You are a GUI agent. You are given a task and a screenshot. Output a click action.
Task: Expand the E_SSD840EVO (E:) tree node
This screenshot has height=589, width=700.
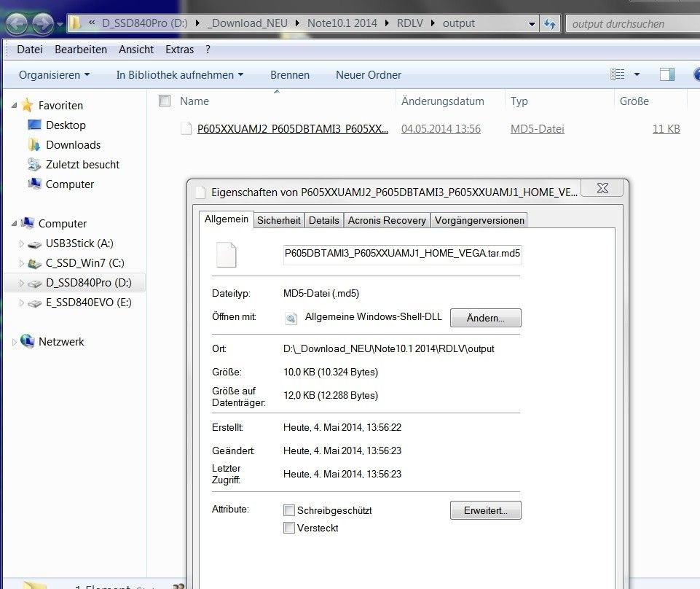pos(21,303)
